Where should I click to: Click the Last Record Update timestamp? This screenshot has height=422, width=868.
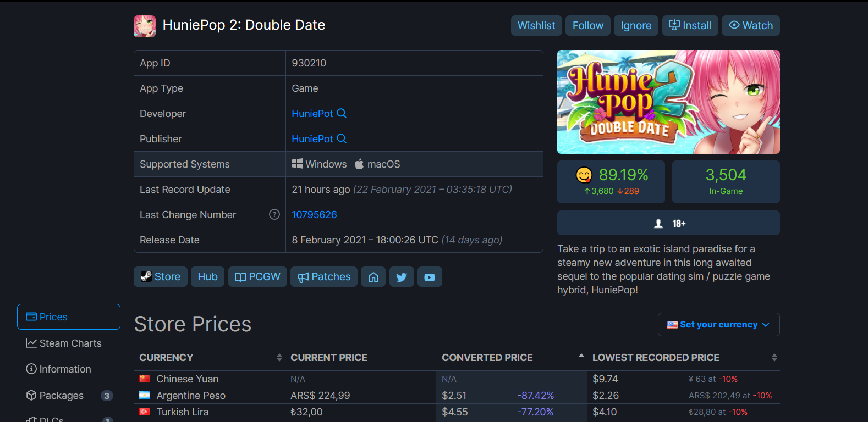coord(402,190)
